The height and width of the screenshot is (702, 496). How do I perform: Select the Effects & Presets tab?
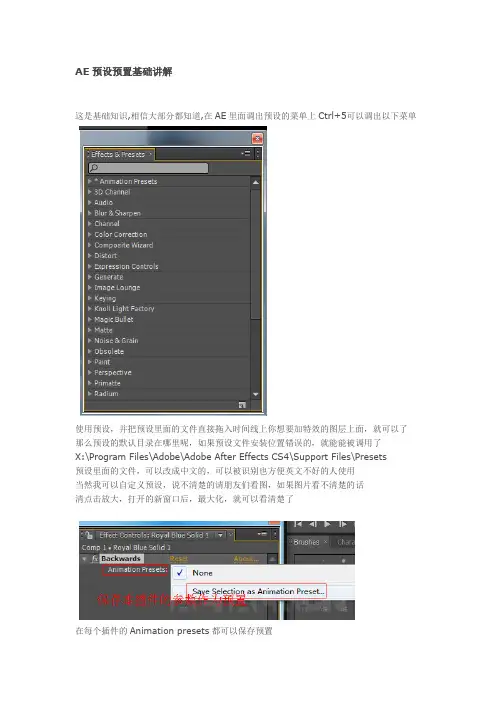118,154
